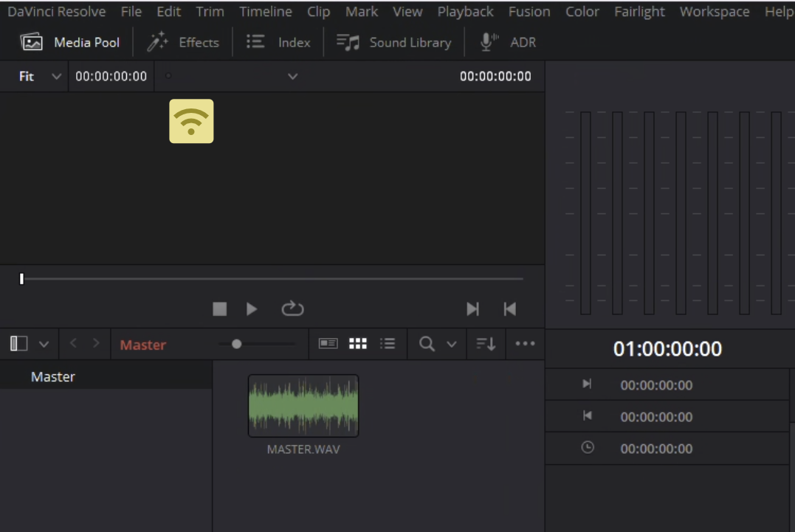
Task: Search the media pool
Action: click(427, 344)
